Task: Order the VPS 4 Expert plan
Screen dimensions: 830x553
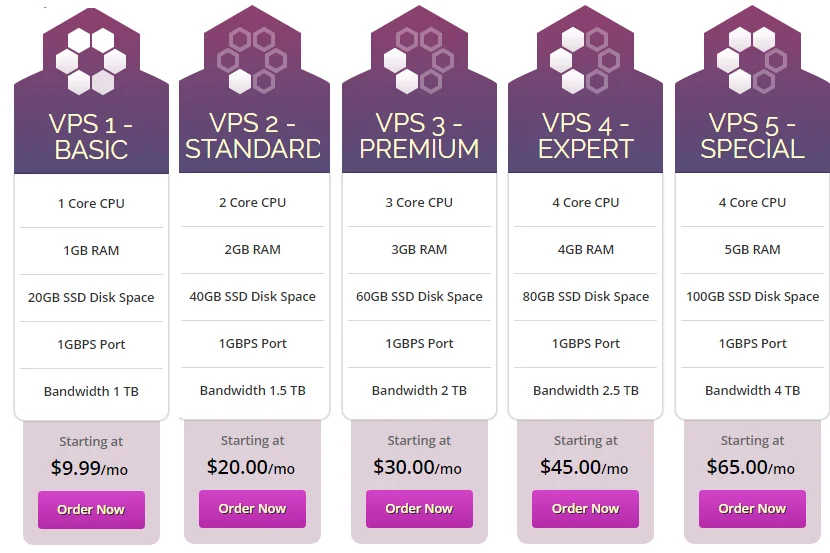Action: point(585,509)
